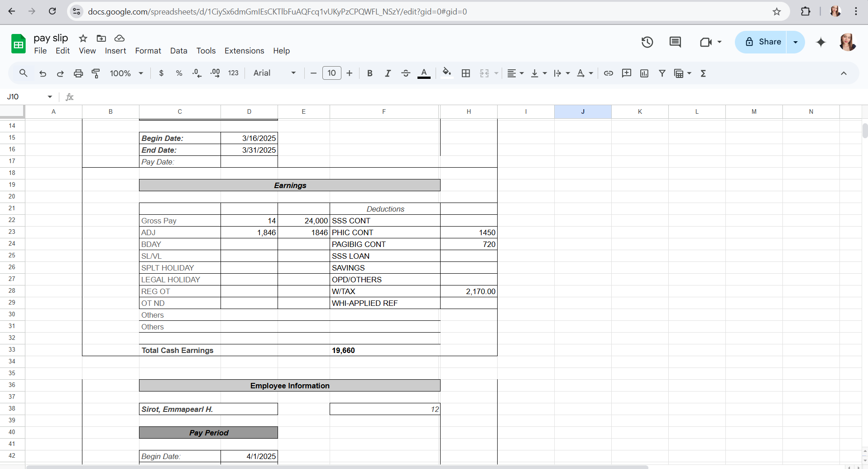
Task: Apply strikethrough formatting
Action: pyautogui.click(x=406, y=73)
